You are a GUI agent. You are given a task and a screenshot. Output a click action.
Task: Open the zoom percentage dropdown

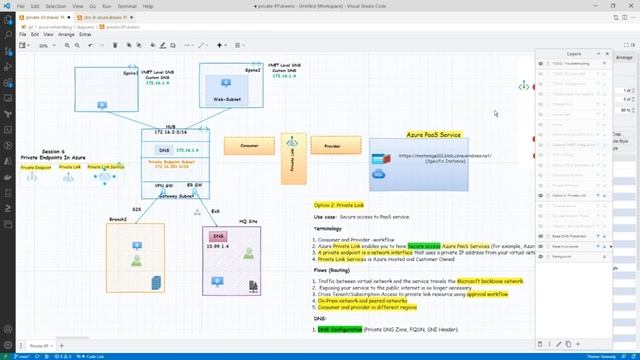pyautogui.click(x=47, y=45)
